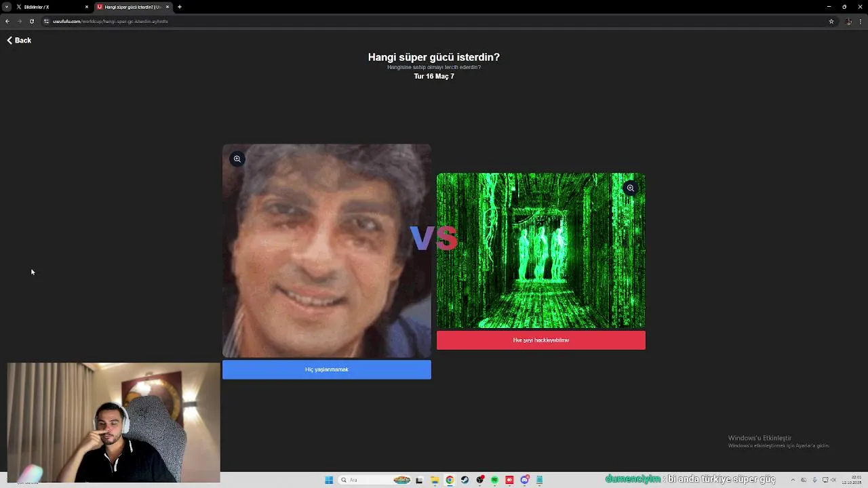Open the red app icon beside Spotify
This screenshot has width=868, height=488.
509,480
